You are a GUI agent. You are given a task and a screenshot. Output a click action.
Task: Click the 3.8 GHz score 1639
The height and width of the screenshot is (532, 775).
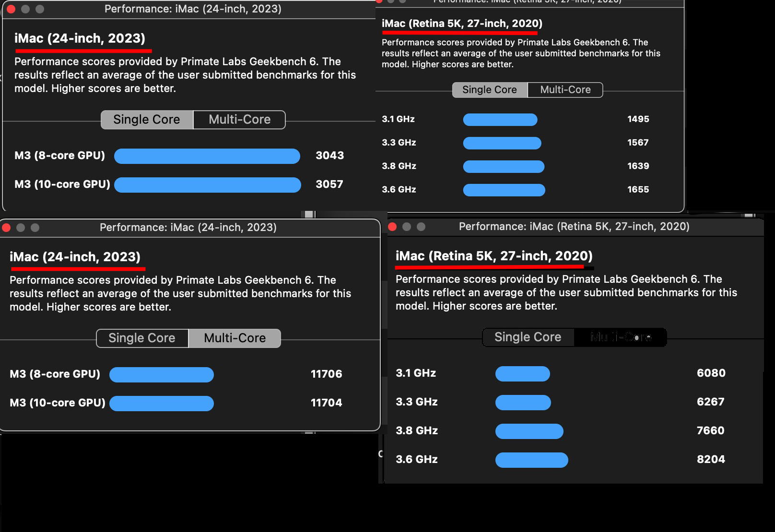point(638,166)
